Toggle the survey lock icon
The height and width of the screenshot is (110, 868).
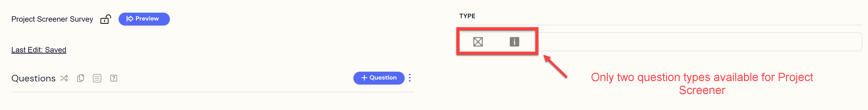tap(105, 20)
